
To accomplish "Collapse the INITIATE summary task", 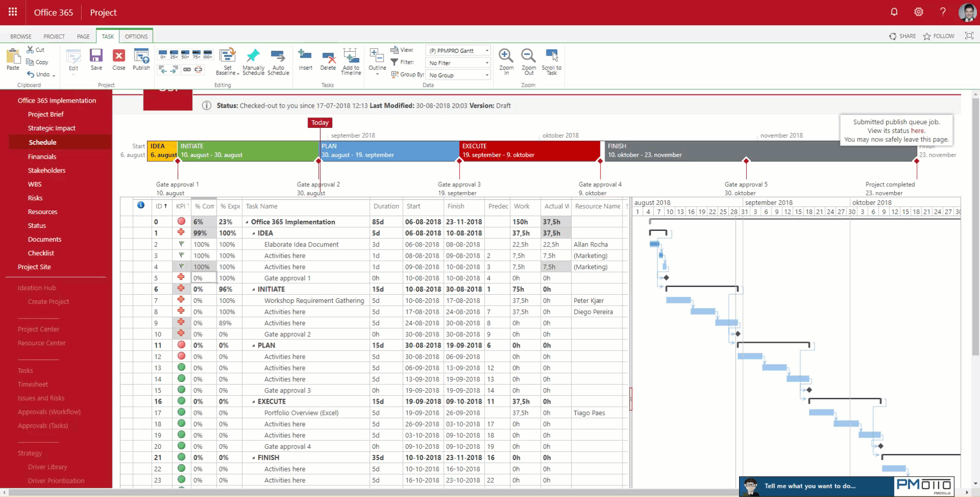I will click(254, 290).
